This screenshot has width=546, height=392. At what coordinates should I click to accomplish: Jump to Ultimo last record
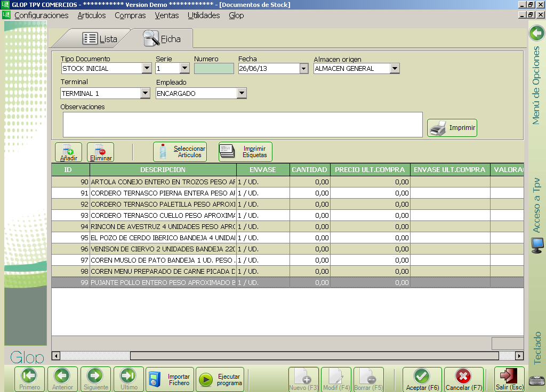(x=129, y=379)
